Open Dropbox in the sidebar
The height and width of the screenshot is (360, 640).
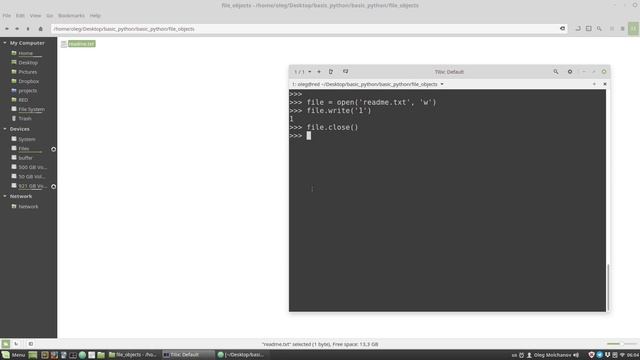tap(29, 81)
